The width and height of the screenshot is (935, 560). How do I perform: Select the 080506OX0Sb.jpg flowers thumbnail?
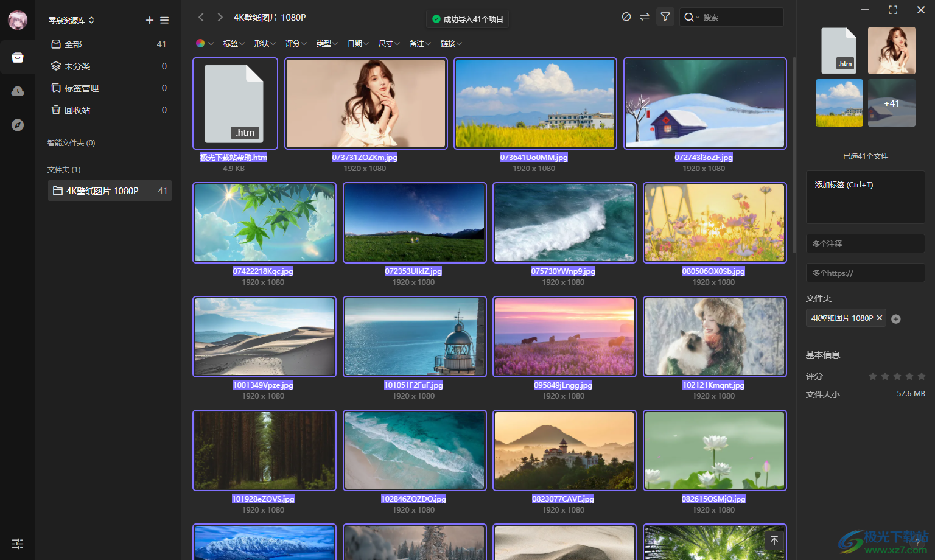(x=715, y=223)
